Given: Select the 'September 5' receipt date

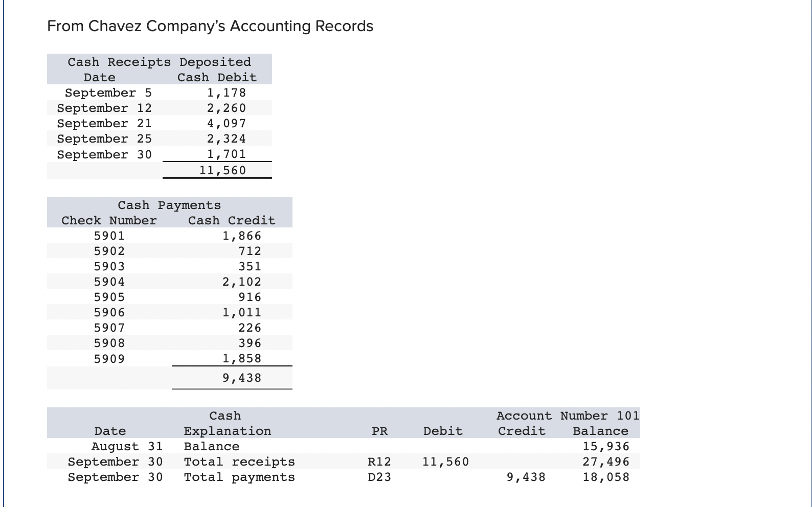Looking at the screenshot, I should (x=108, y=93).
